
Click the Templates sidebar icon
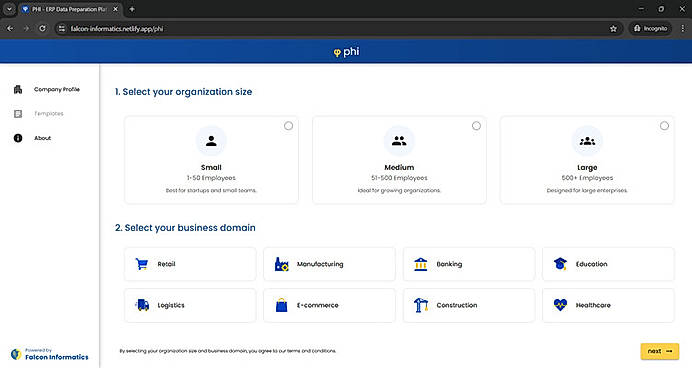tap(18, 114)
